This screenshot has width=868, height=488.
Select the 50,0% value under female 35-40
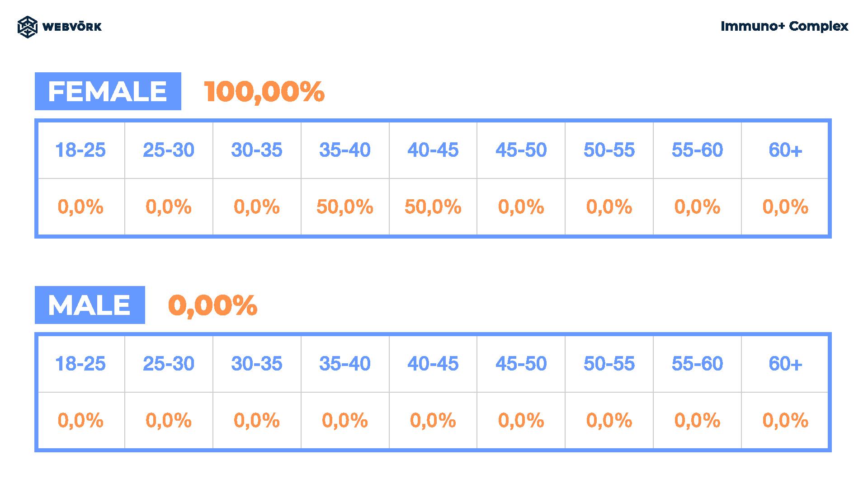pos(345,207)
